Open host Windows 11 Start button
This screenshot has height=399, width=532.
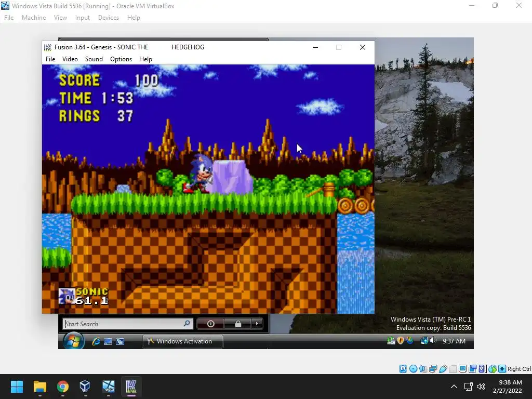(x=17, y=387)
